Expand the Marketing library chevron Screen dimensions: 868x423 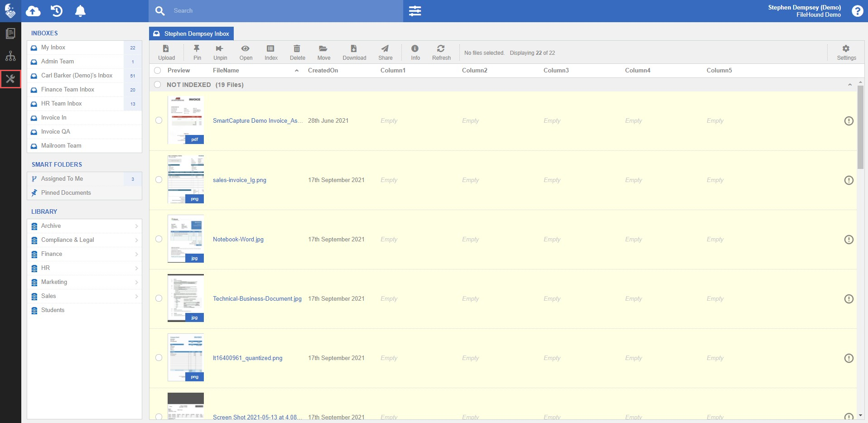pyautogui.click(x=136, y=282)
